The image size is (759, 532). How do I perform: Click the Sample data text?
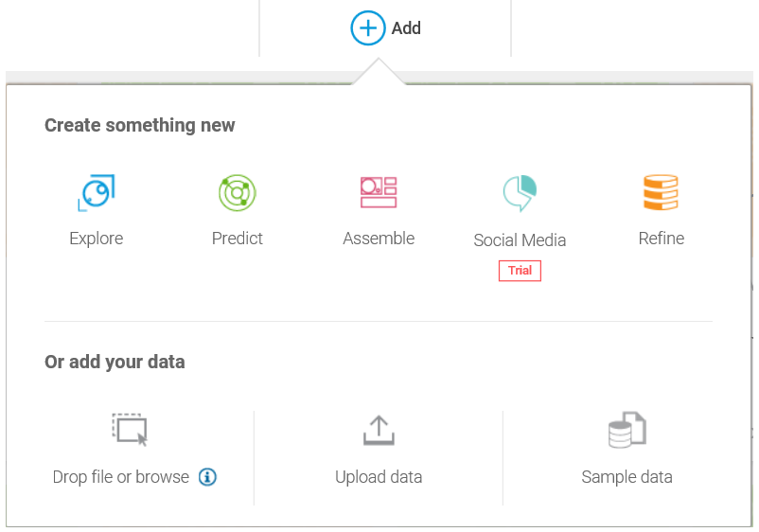click(x=627, y=477)
